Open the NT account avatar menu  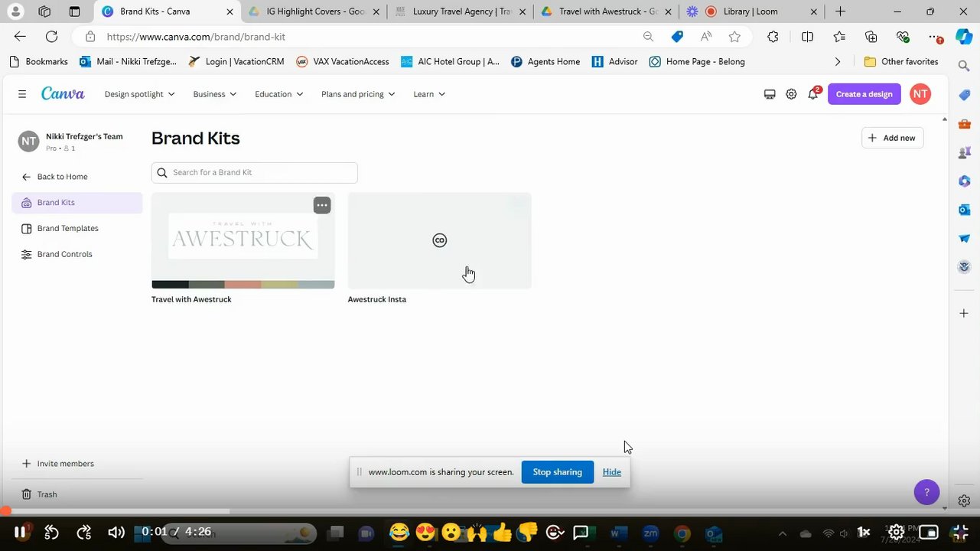pos(920,94)
